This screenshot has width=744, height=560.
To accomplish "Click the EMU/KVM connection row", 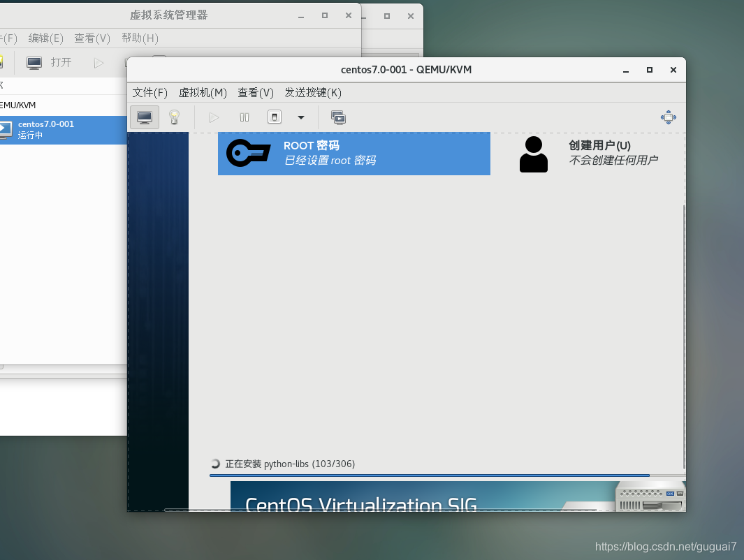I will (64, 105).
